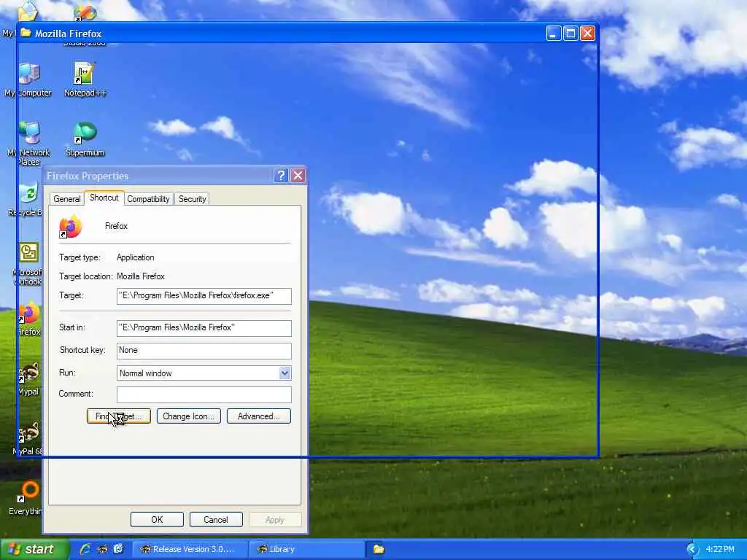747x560 pixels.
Task: Select the Notepad++ desktop shortcut
Action: 85,79
